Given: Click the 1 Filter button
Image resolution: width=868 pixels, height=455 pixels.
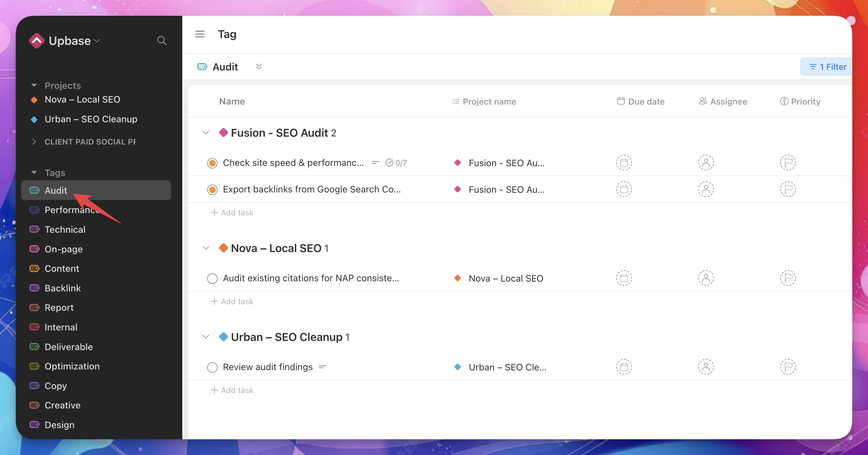Looking at the screenshot, I should (827, 67).
